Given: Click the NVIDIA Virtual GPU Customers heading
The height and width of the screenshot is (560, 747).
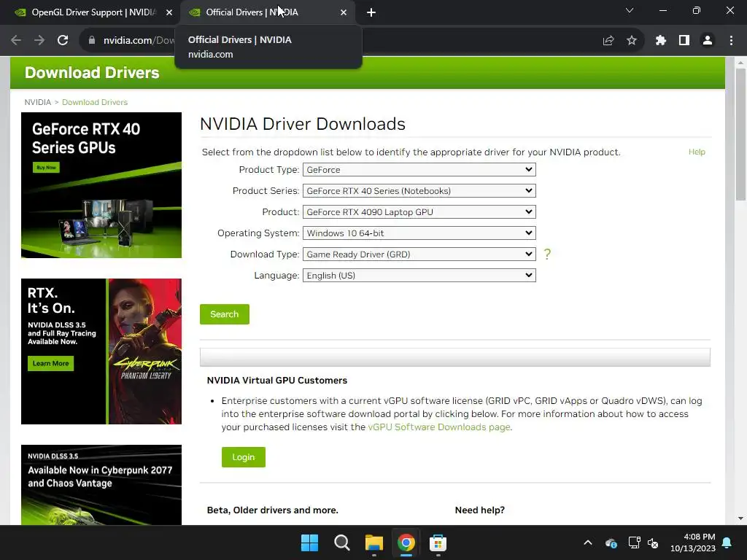Looking at the screenshot, I should tap(276, 381).
